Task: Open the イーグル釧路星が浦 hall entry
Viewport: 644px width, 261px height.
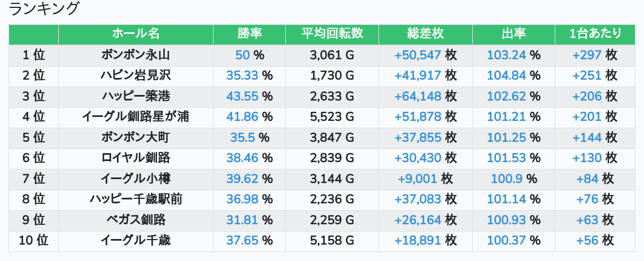Action: point(136,117)
